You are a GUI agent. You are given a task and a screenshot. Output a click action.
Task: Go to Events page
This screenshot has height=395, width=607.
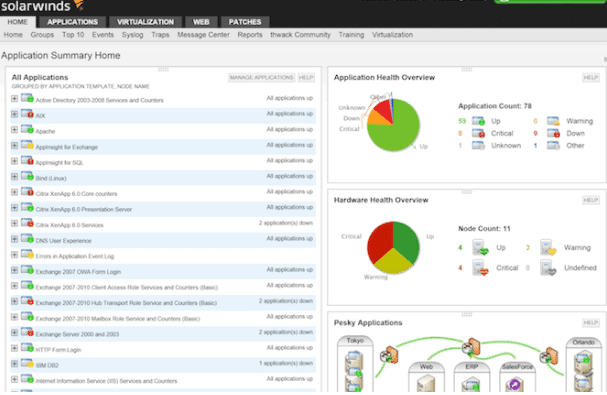pyautogui.click(x=103, y=35)
